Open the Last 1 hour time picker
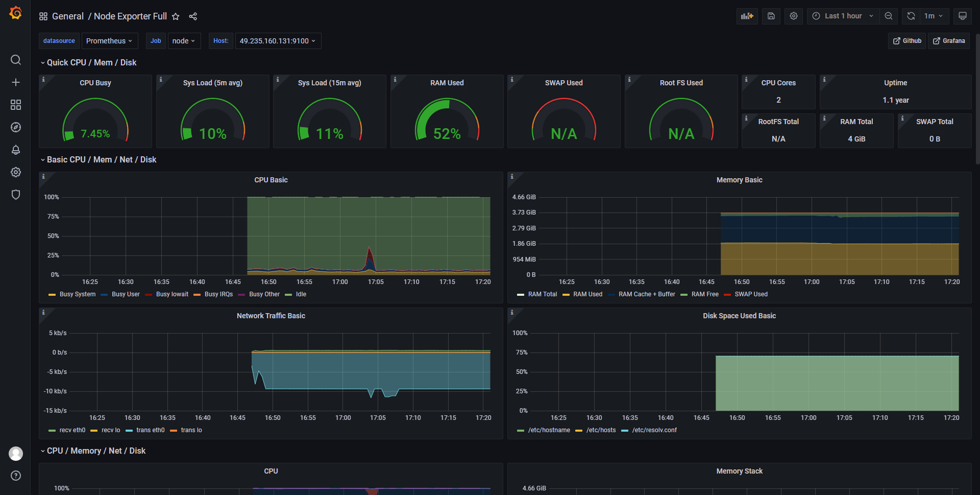The width and height of the screenshot is (980, 495). pyautogui.click(x=843, y=16)
